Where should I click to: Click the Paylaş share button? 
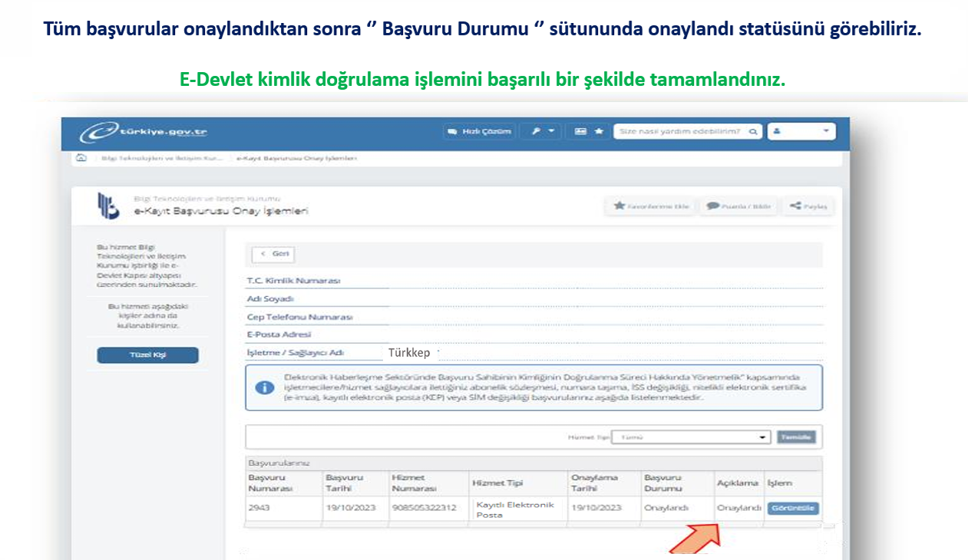coord(808,206)
